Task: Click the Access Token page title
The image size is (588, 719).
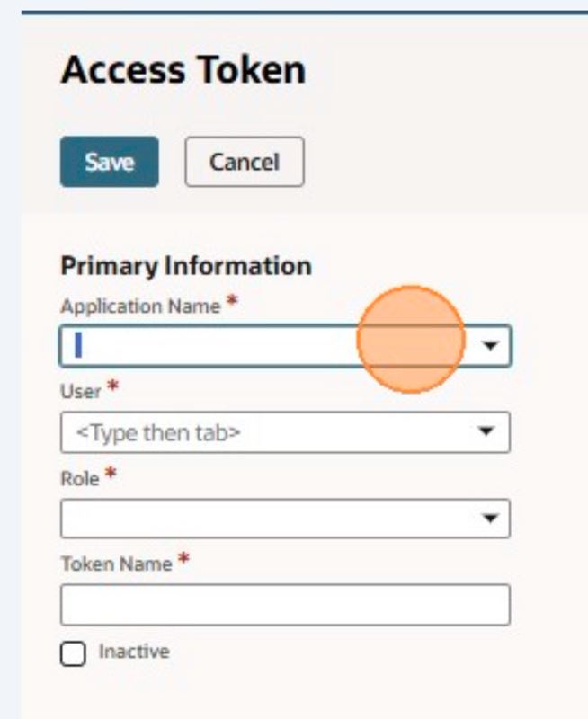Action: pos(183,70)
